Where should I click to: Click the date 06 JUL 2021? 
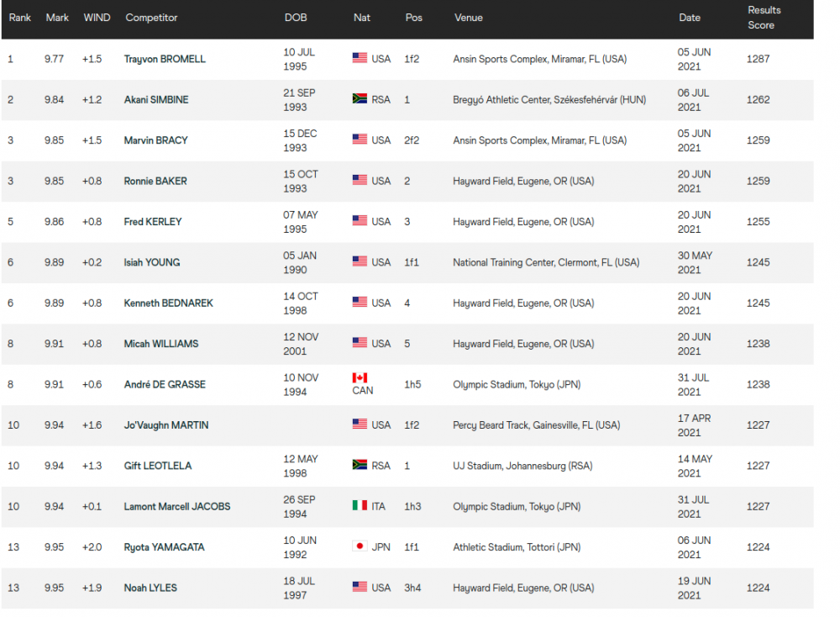pyautogui.click(x=693, y=100)
